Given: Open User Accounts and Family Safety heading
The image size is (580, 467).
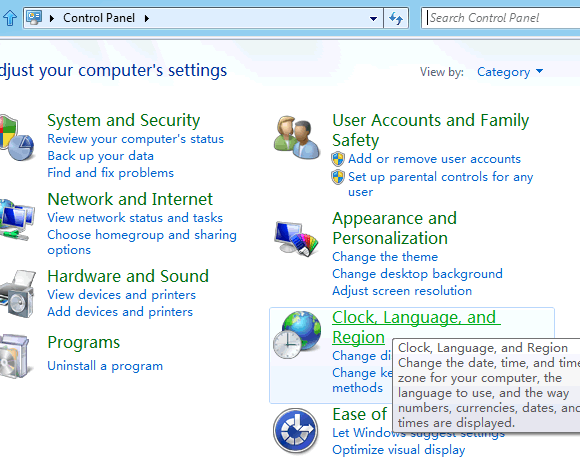Looking at the screenshot, I should (431, 130).
